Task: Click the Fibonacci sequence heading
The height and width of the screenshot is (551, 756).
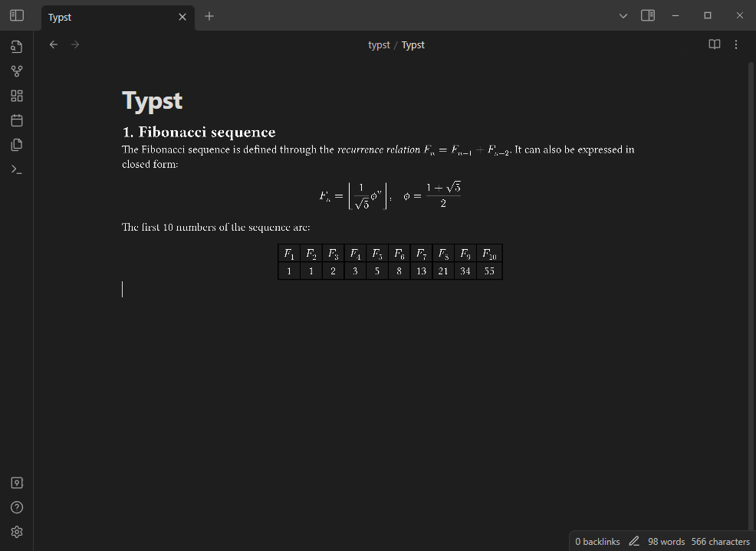Action: (x=199, y=132)
